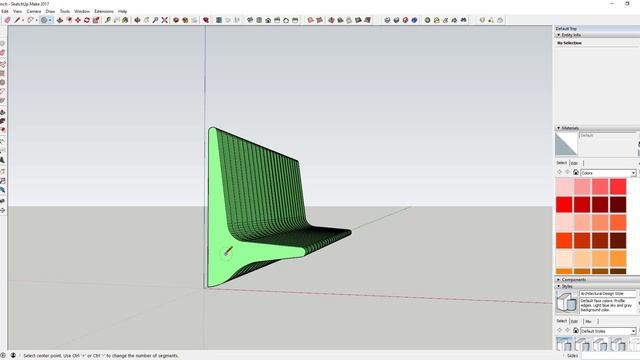Open the Extension Warehouse ruby icon

pyautogui.click(x=206, y=20)
